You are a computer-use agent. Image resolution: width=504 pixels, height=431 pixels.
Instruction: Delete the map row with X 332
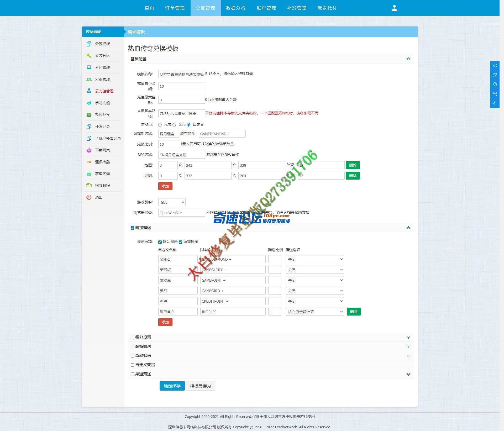[x=353, y=176]
